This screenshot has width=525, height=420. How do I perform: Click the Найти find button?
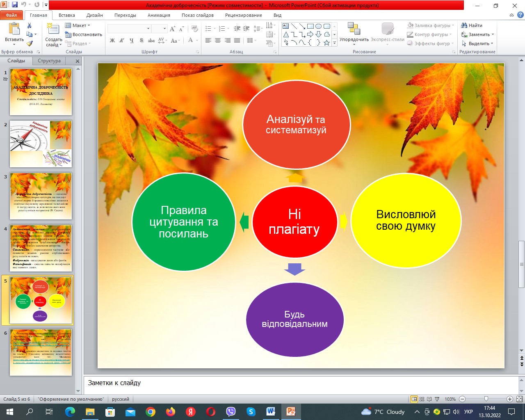pyautogui.click(x=472, y=25)
